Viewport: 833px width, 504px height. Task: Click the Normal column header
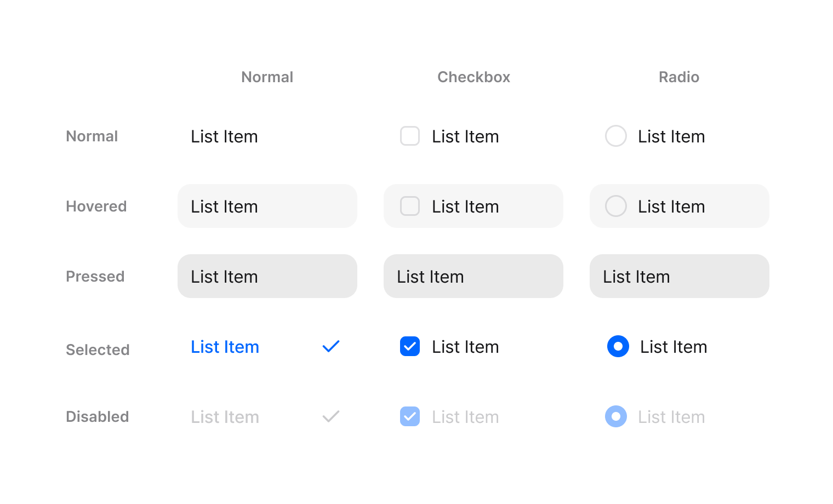[x=267, y=77]
